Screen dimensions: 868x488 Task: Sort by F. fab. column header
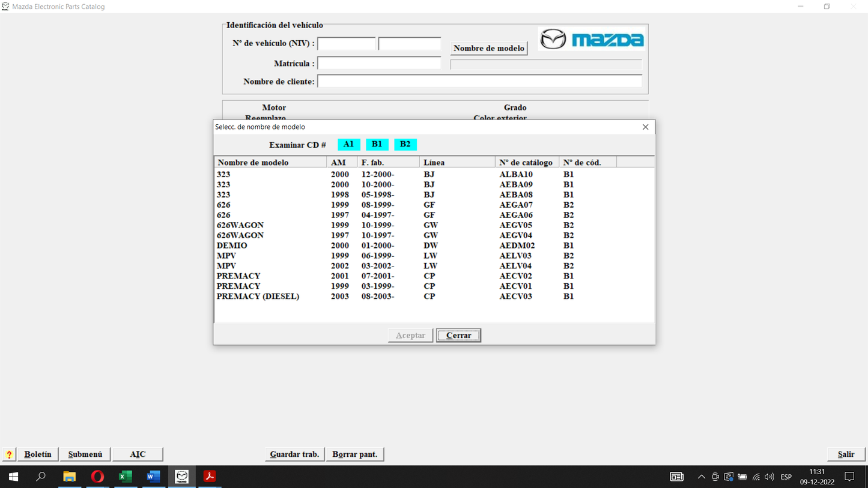click(x=389, y=163)
